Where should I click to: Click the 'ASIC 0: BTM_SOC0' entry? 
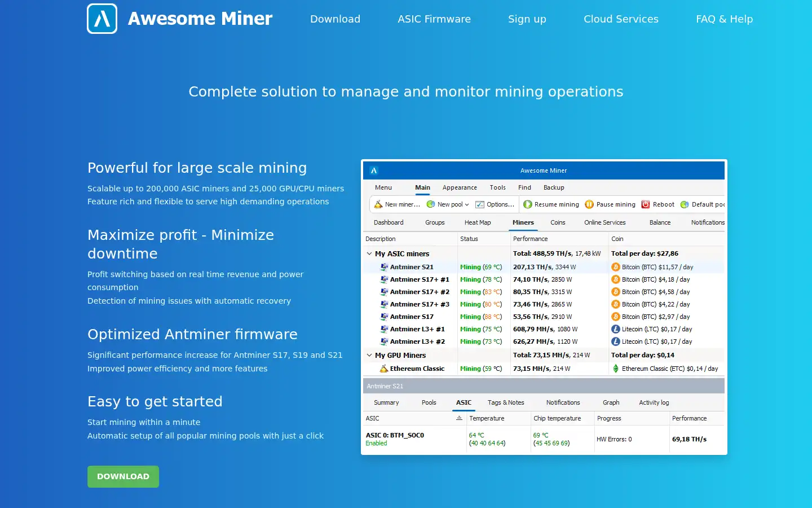(395, 435)
